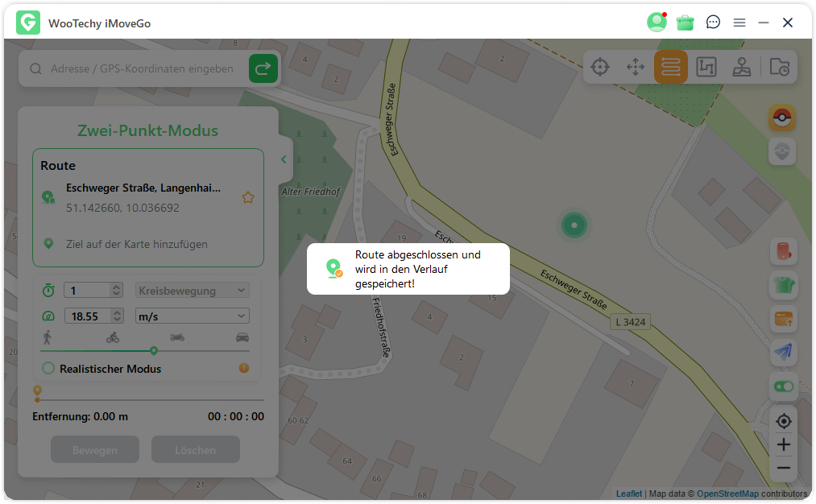
Task: Click the Pokéball icon on the map
Action: [x=781, y=118]
